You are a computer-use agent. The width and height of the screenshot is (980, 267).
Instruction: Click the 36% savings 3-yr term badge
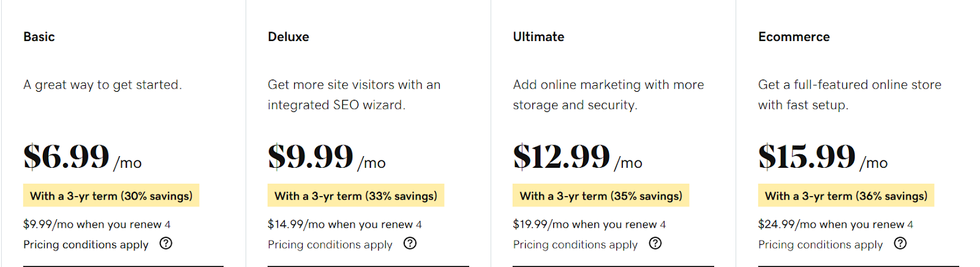(846, 195)
